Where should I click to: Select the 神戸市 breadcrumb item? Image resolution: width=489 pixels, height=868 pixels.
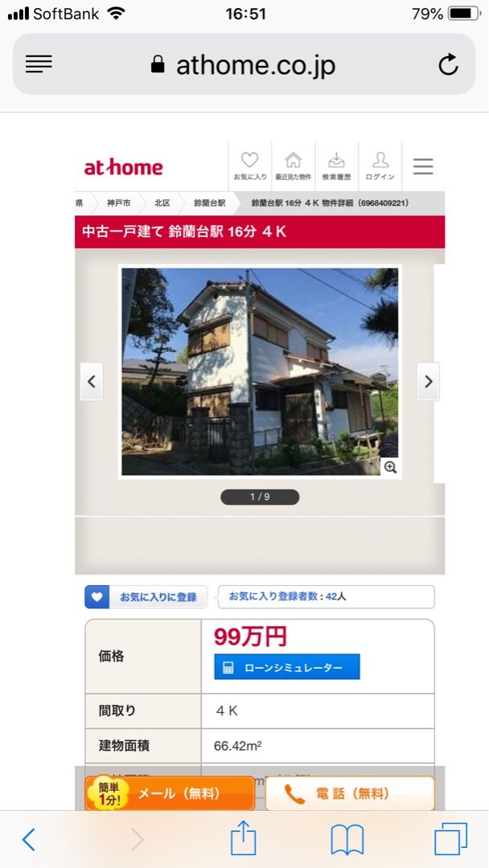pos(118,203)
